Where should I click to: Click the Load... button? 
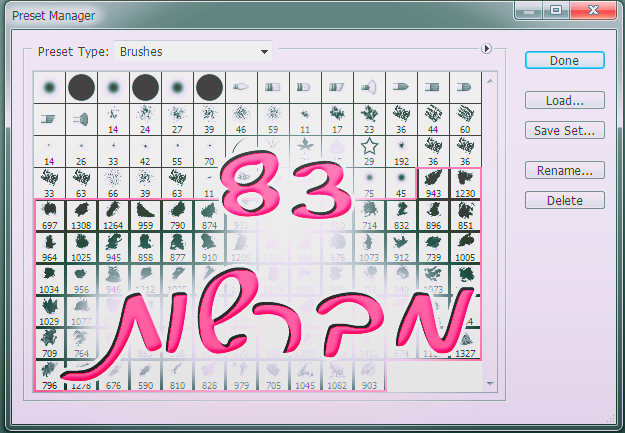(564, 100)
